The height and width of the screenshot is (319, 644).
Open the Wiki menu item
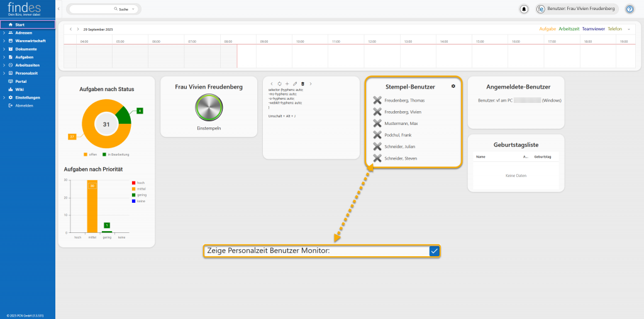(19, 89)
